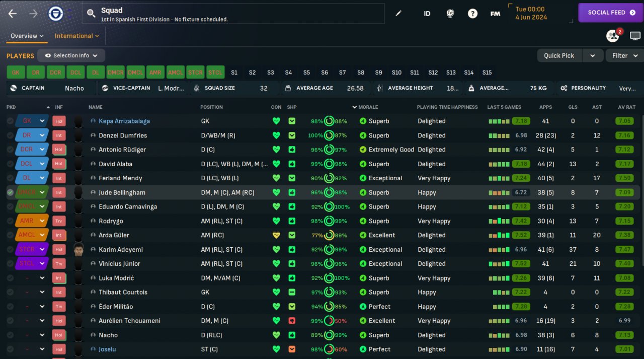This screenshot has width=644, height=359.
Task: Open Karim Adeyemi's STCR pick dropdown
Action: 43,250
